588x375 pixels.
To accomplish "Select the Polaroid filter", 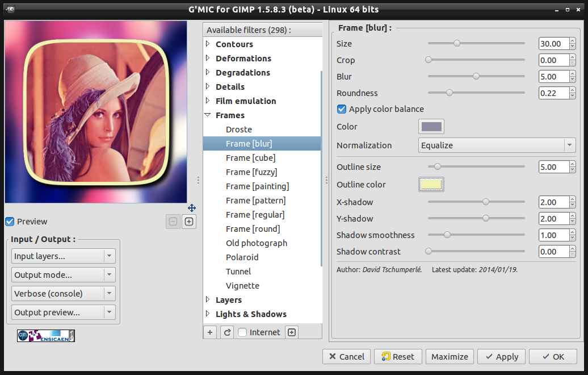I will coord(242,257).
